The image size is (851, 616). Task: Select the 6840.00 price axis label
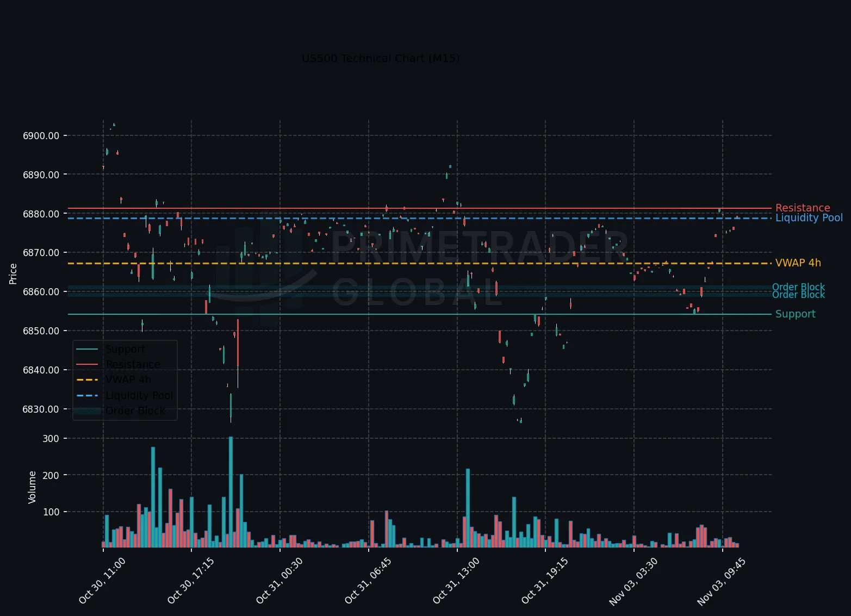(41, 370)
